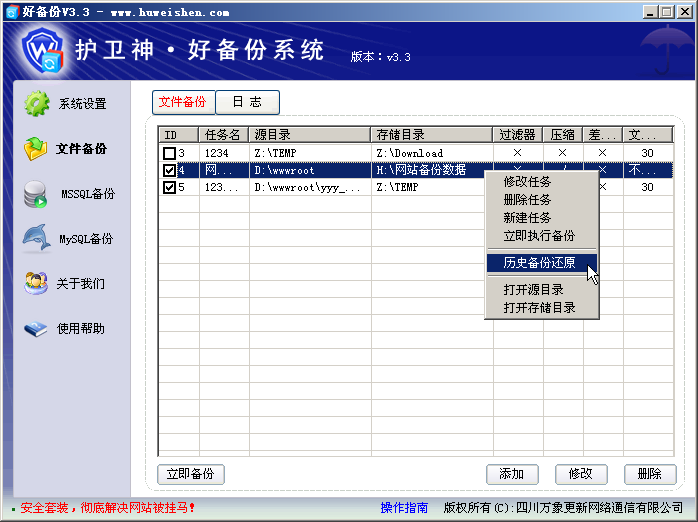
Task: Click the 文件备份 folder icon in sidebar
Action: coord(36,149)
